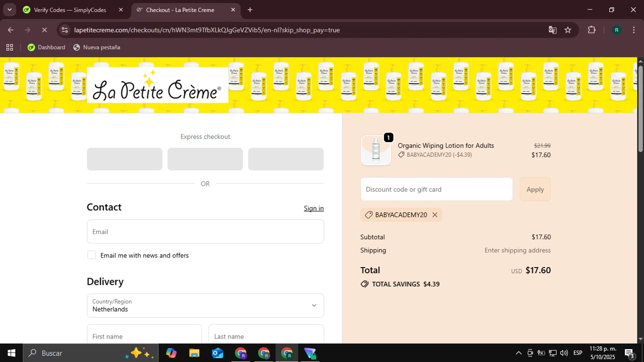Open the last taskbar app icon
This screenshot has height=362, width=644.
pos(310,353)
